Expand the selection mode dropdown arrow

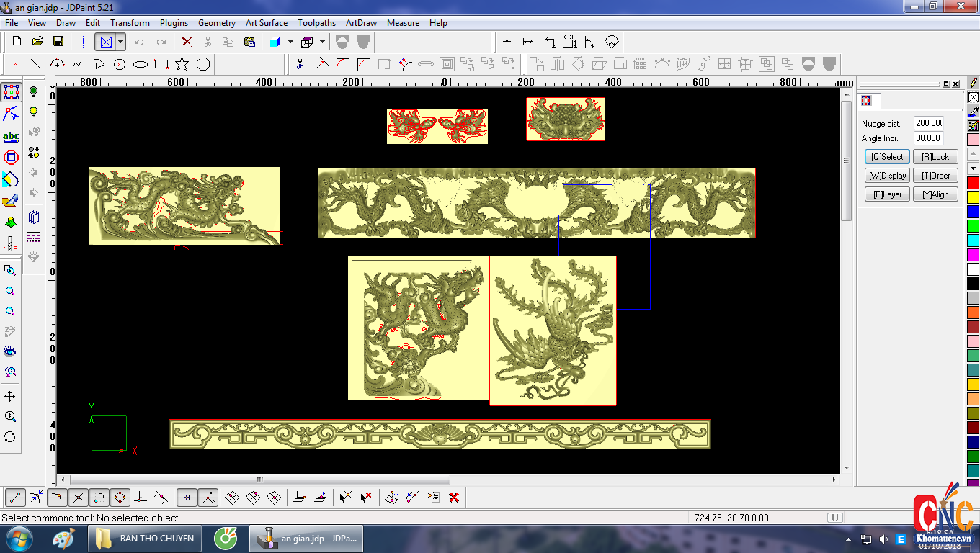click(120, 42)
